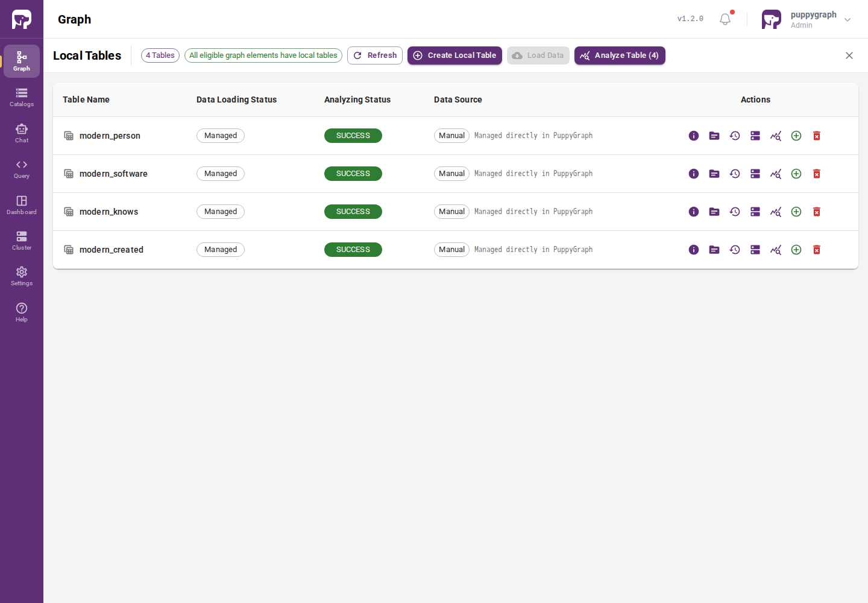The width and height of the screenshot is (868, 603).
Task: Click the 4 Tables badge
Action: click(160, 55)
